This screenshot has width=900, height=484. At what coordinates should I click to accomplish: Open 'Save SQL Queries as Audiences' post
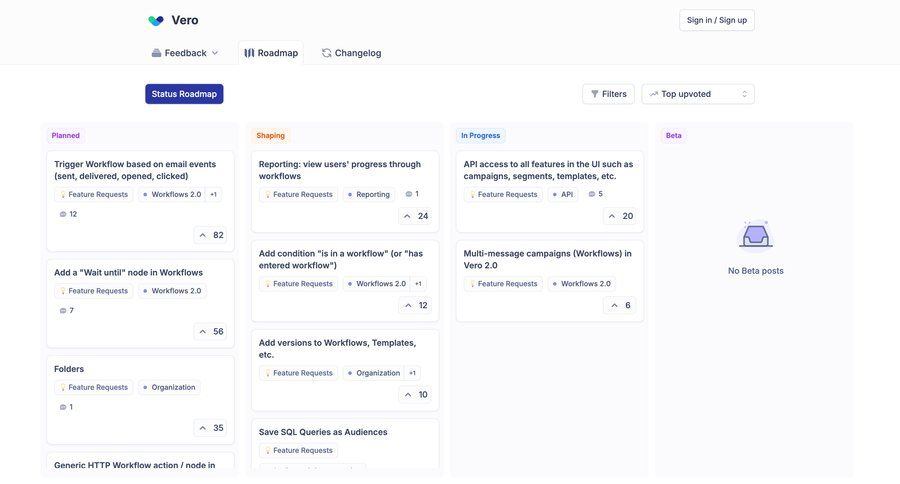pos(323,432)
